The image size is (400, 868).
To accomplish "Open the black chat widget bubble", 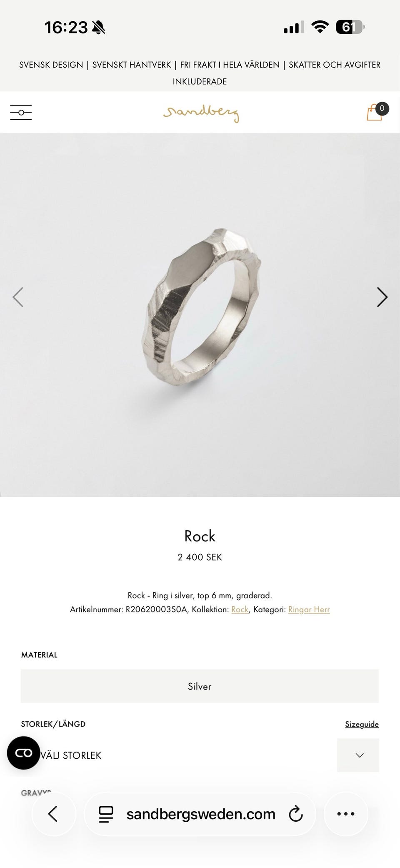I will (x=24, y=753).
